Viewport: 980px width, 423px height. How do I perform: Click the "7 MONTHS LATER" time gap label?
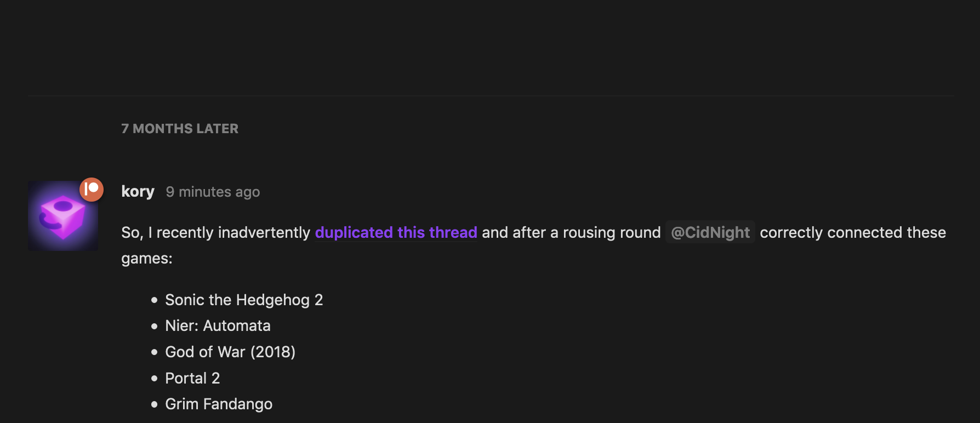pos(180,129)
